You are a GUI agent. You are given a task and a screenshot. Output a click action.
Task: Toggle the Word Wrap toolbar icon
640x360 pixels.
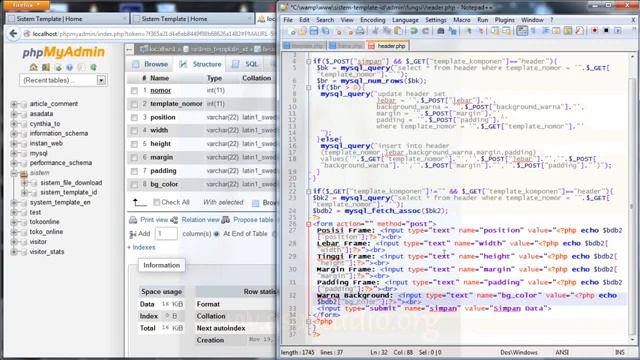522,31
